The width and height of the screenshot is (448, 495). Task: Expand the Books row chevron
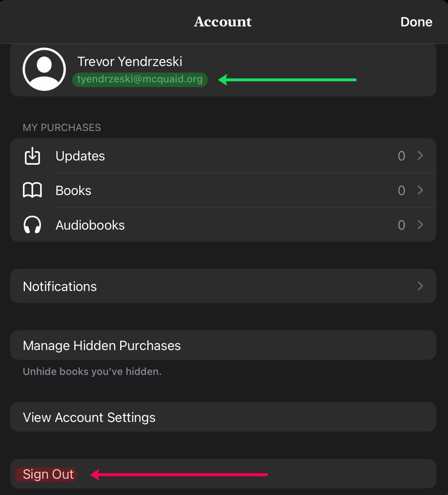tap(420, 190)
